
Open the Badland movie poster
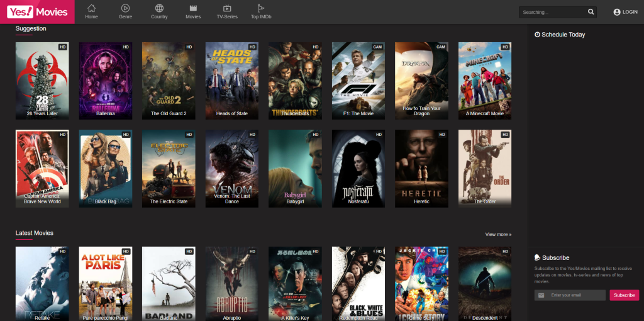169,284
